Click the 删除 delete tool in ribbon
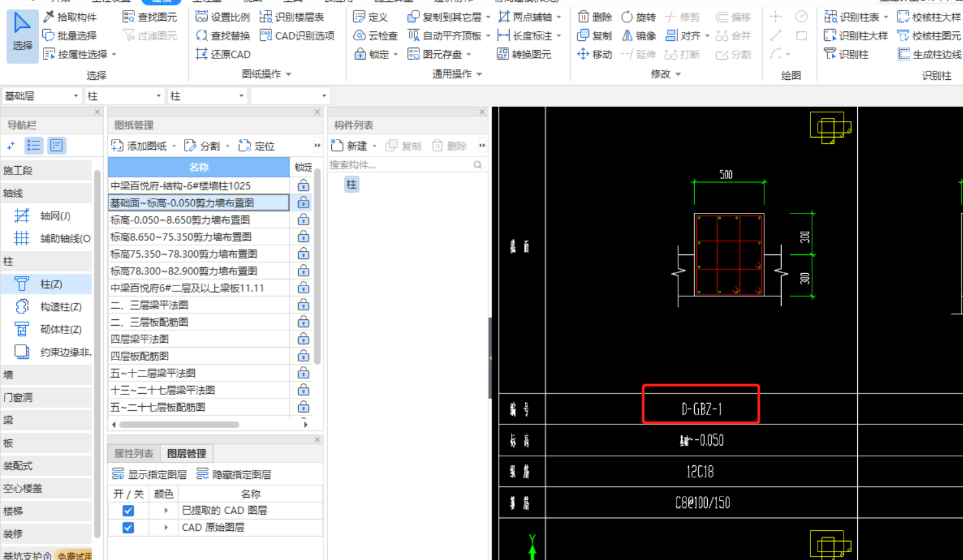 595,17
